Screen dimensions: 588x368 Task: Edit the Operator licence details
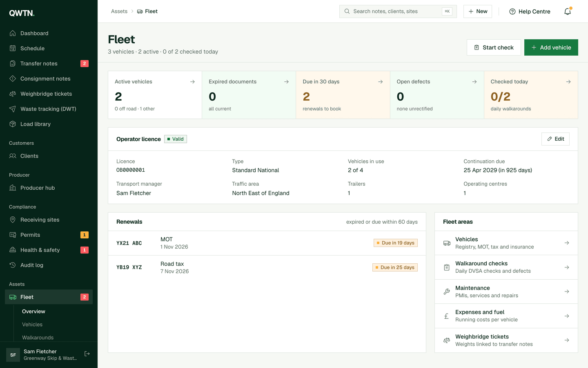coord(555,139)
